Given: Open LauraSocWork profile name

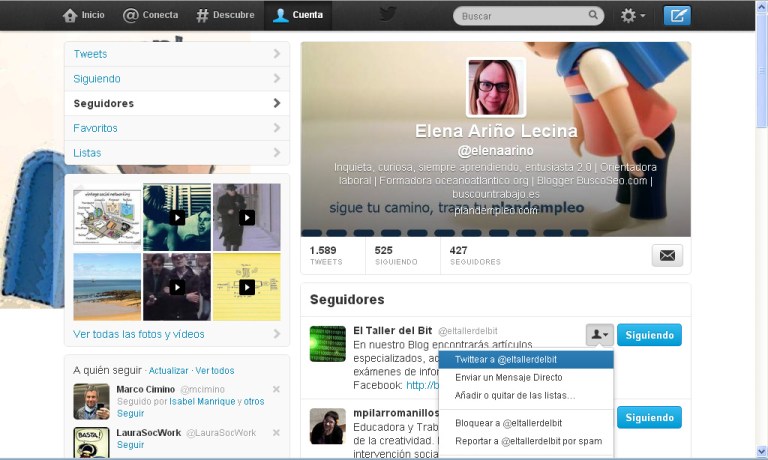Looking at the screenshot, I should pos(148,433).
